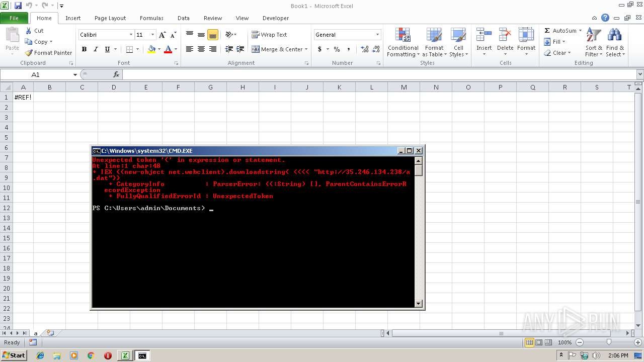Switch to the Data tab

184,18
